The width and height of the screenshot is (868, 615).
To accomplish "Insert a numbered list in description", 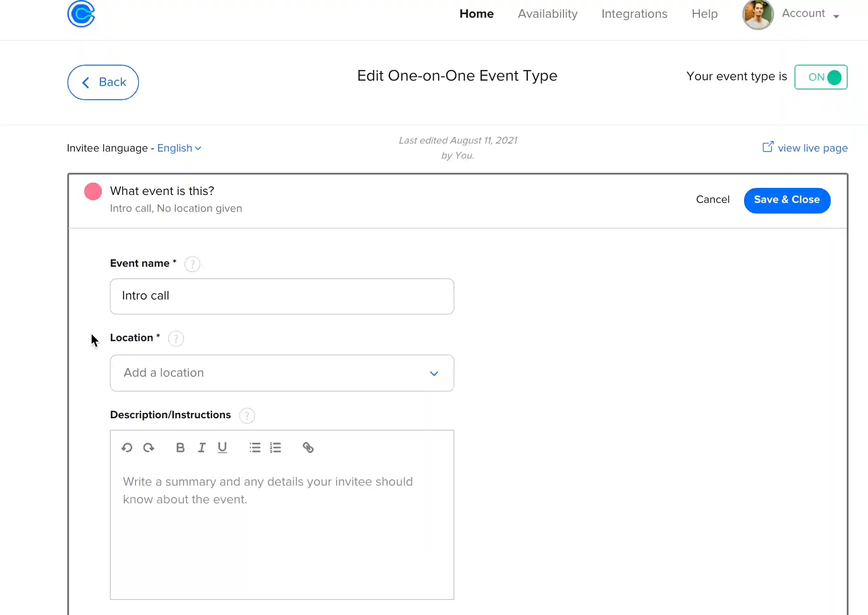I will pyautogui.click(x=275, y=448).
